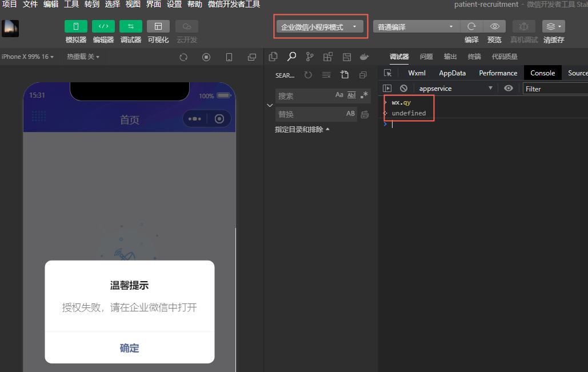588x372 pixels.
Task: Open the source control branch icon
Action: click(309, 57)
